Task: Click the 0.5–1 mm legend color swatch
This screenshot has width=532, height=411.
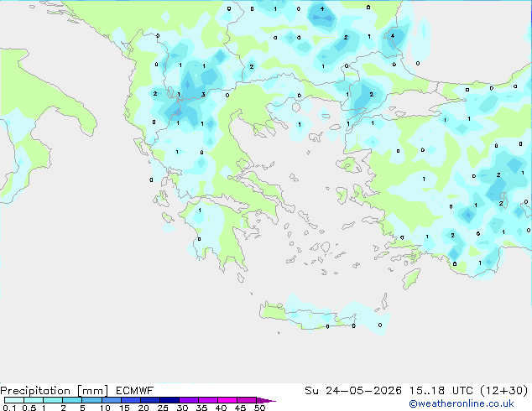Action: coord(34,400)
